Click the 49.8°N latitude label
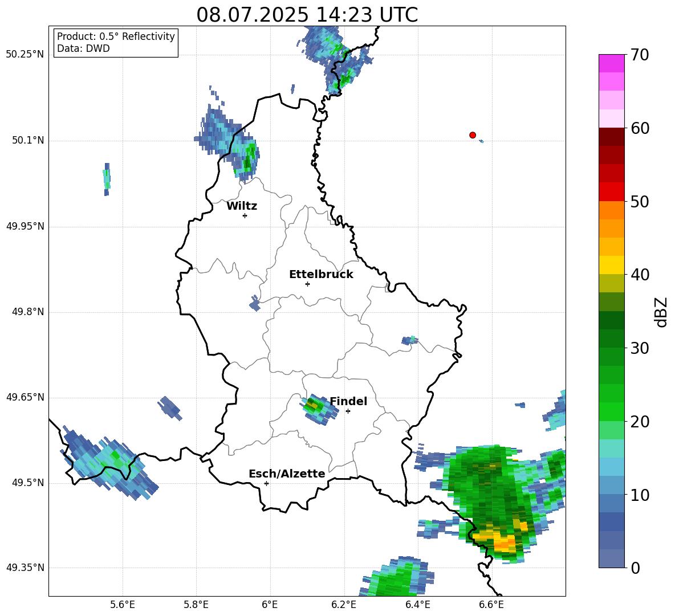The width and height of the screenshot is (675, 616). [27, 312]
